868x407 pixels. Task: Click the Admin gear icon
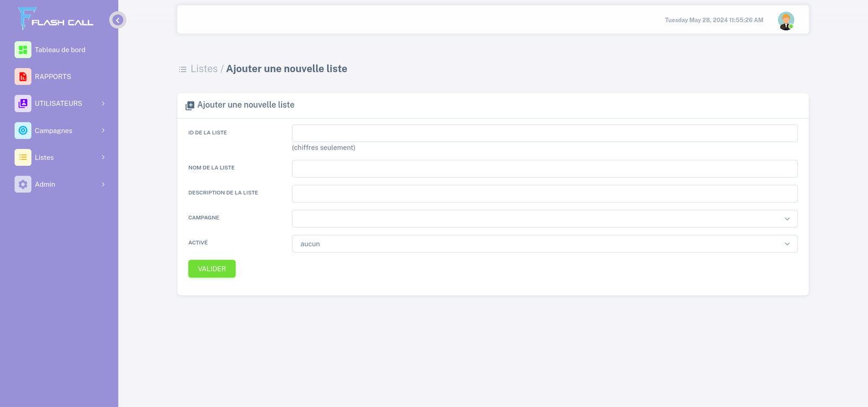pyautogui.click(x=23, y=184)
